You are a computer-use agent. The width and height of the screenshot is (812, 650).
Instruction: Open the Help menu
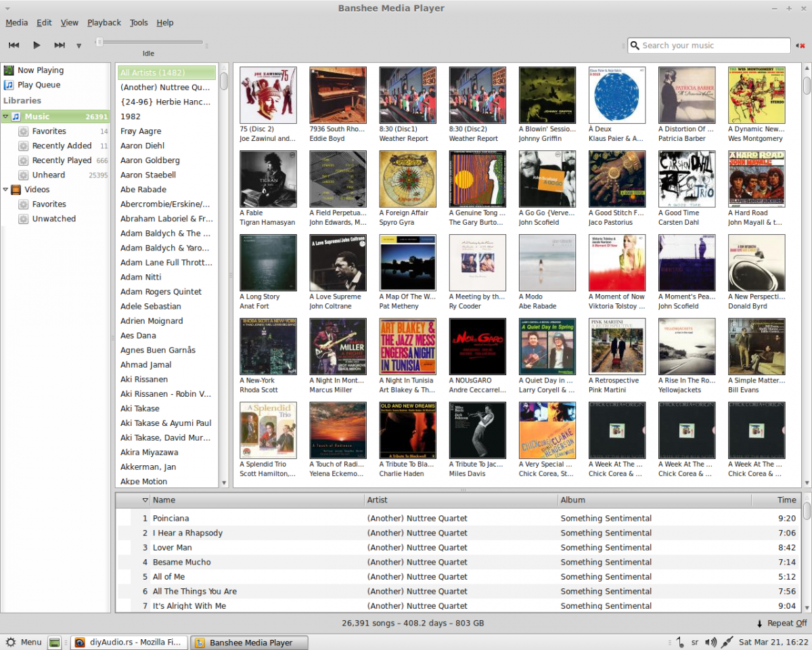[x=165, y=22]
